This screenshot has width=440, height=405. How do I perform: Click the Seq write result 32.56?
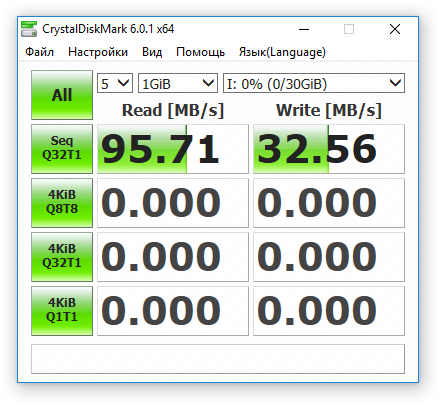pos(329,149)
